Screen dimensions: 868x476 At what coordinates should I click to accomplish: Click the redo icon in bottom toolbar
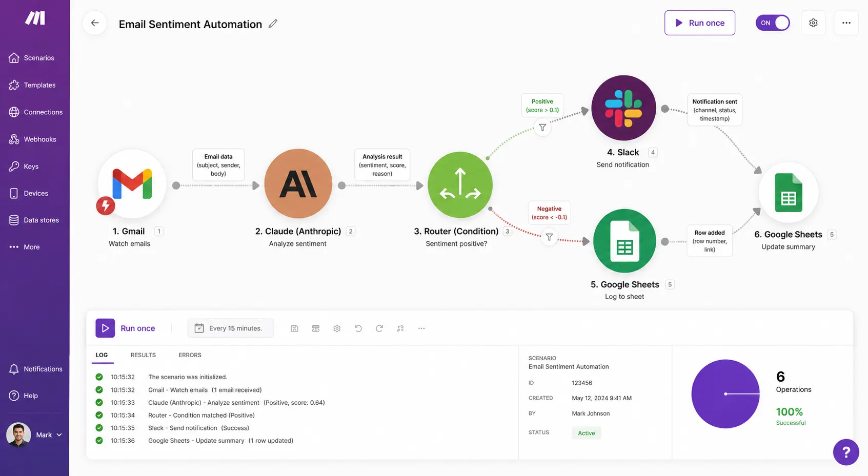click(x=379, y=328)
